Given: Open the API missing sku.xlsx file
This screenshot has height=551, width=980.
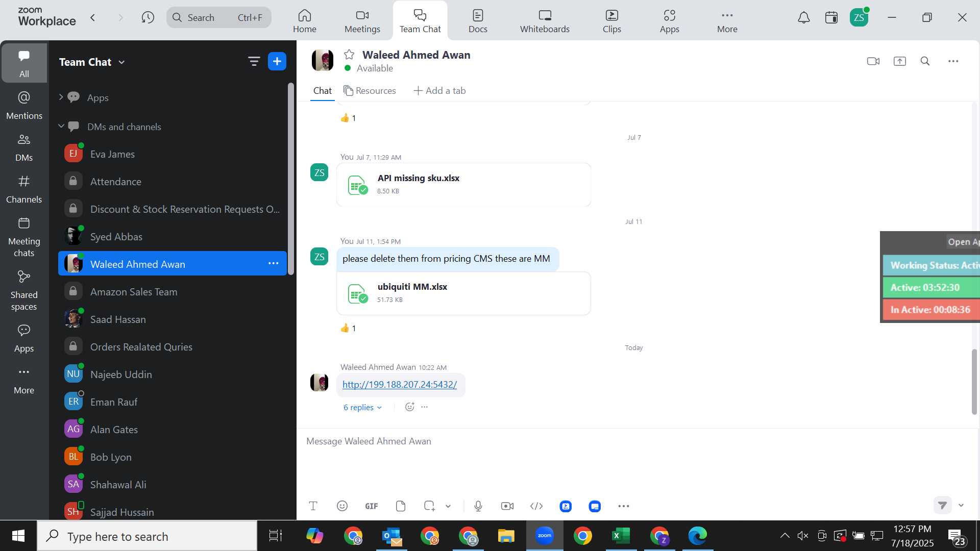Looking at the screenshot, I should 463,185.
